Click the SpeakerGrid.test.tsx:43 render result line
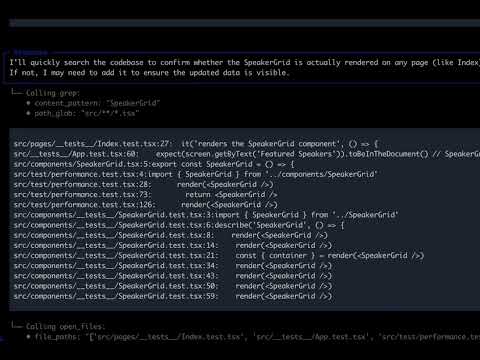The height and width of the screenshot is (360, 480). click(173, 276)
